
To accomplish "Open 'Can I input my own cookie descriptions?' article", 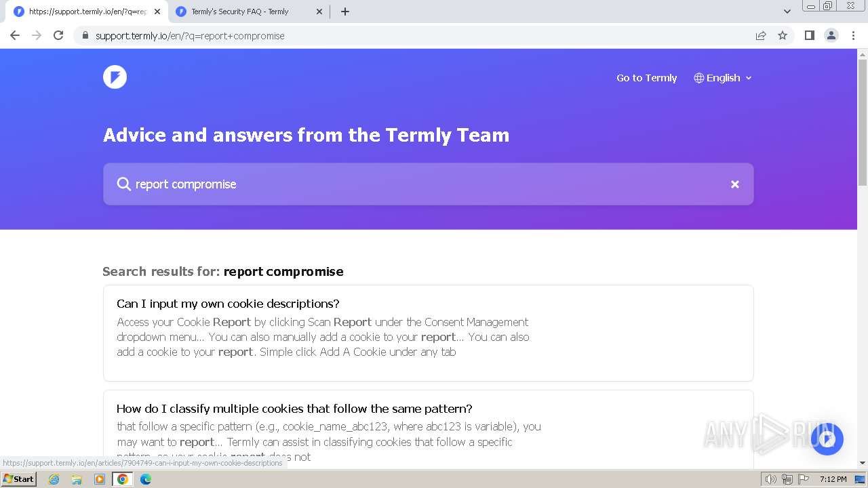I will point(428,333).
